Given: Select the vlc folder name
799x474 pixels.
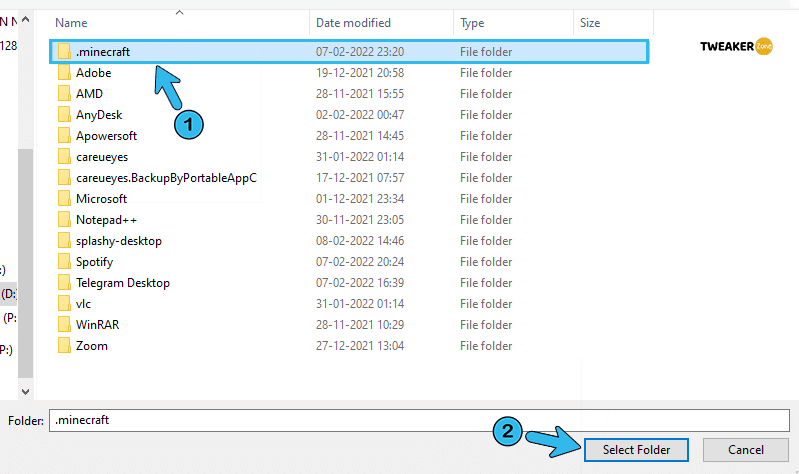Looking at the screenshot, I should (x=83, y=304).
